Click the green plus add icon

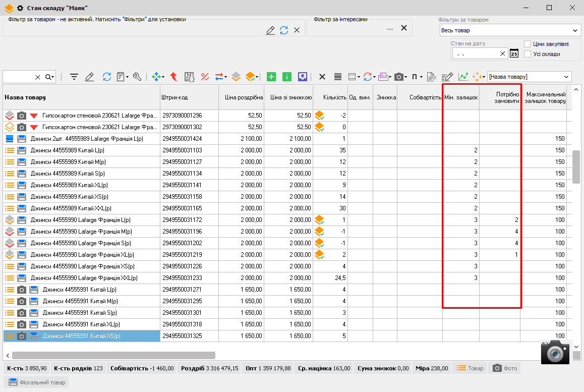(x=271, y=77)
